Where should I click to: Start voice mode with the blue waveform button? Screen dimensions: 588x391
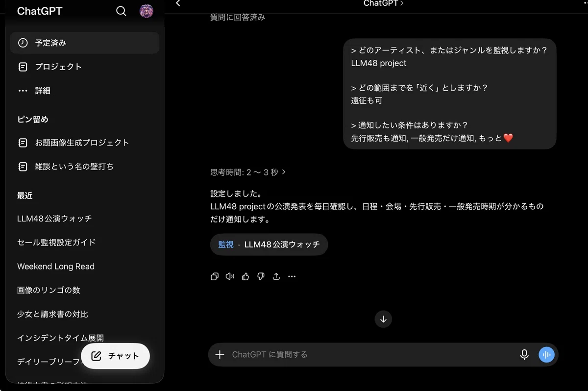[546, 355]
